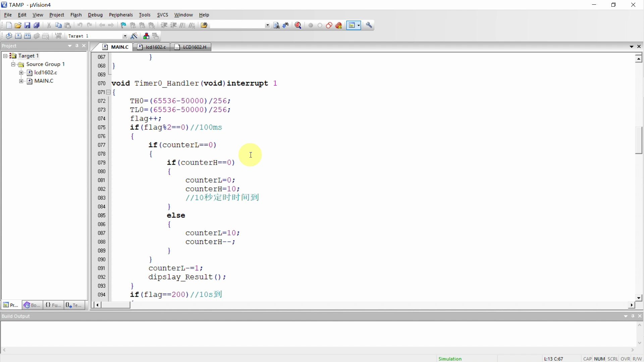Open Find in Files icon

tap(204, 25)
